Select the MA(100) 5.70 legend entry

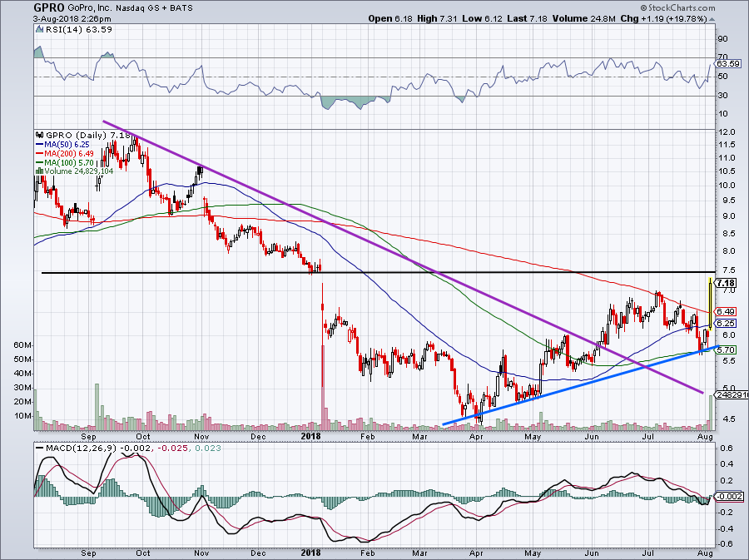coord(64,162)
